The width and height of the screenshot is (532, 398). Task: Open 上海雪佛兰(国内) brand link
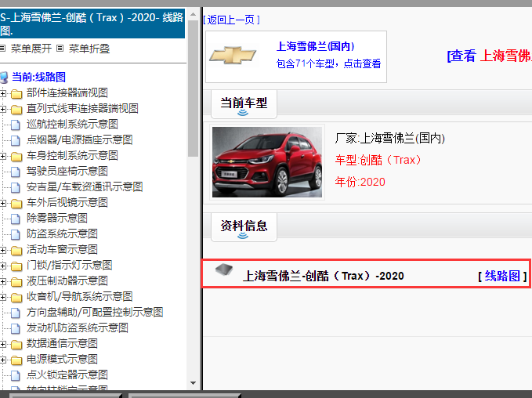click(x=316, y=46)
